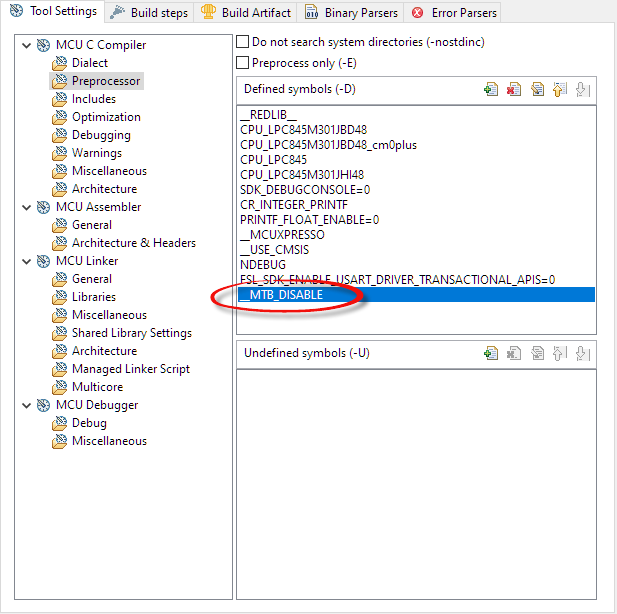The width and height of the screenshot is (617, 614).
Task: Enable Do not search system directories checkbox
Action: 243,43
